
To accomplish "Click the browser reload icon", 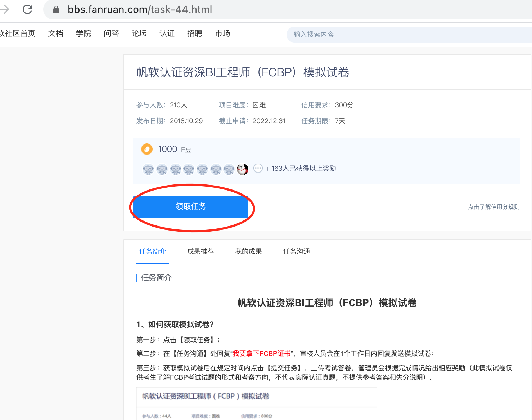I will 27,9.
